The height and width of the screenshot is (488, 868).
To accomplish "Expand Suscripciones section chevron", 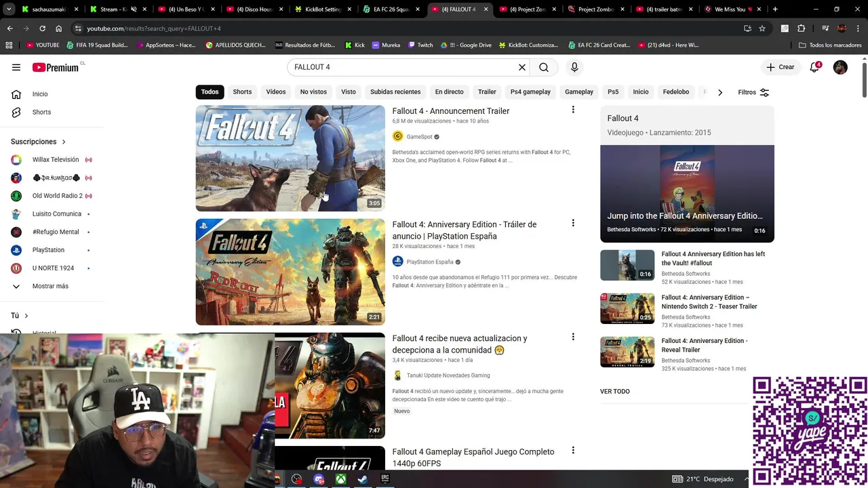I will 64,142.
